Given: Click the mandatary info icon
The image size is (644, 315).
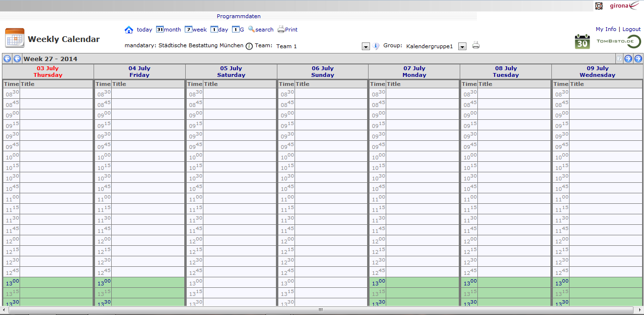Looking at the screenshot, I should coord(249,46).
